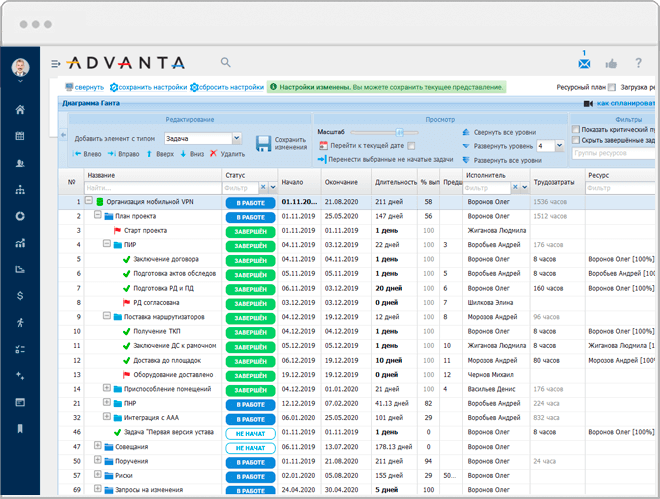Move element right with Вправо
Screen dimensions: 660x499
pyautogui.click(x=124, y=154)
